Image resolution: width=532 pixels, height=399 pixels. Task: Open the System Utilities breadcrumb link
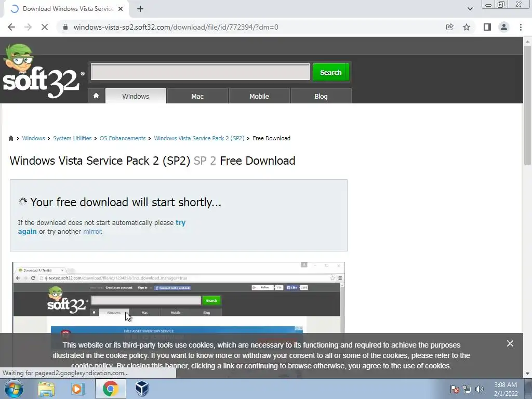[x=72, y=138]
